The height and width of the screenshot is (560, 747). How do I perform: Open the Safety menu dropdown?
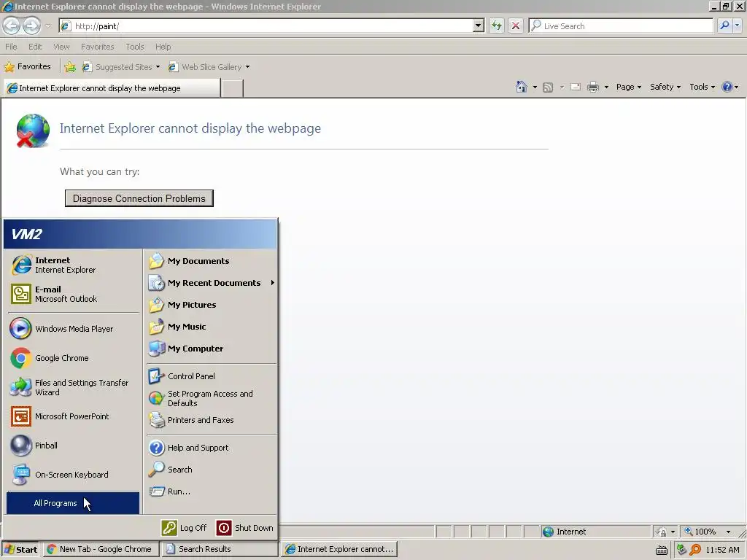point(665,87)
